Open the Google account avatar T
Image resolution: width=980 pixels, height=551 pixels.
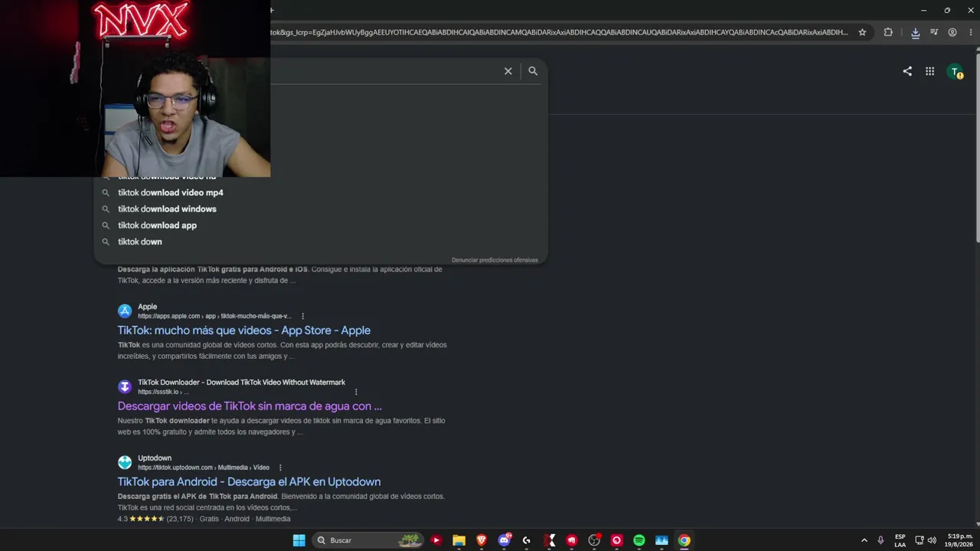[955, 72]
